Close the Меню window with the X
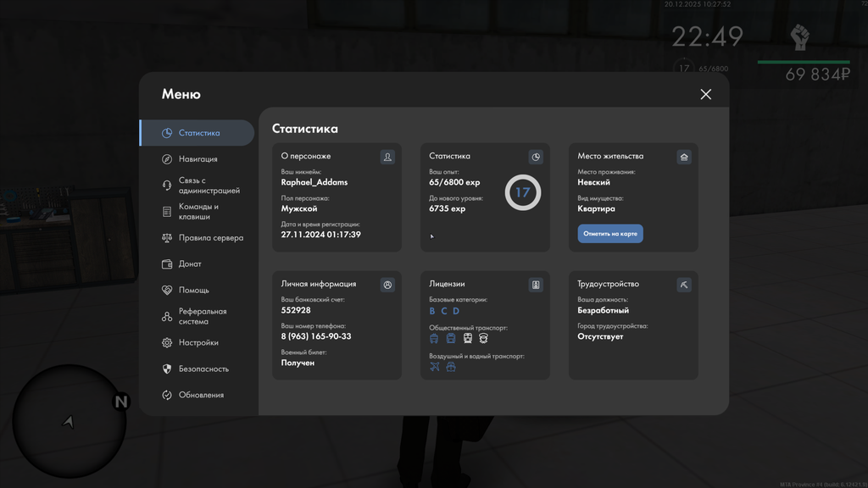 pyautogui.click(x=706, y=95)
